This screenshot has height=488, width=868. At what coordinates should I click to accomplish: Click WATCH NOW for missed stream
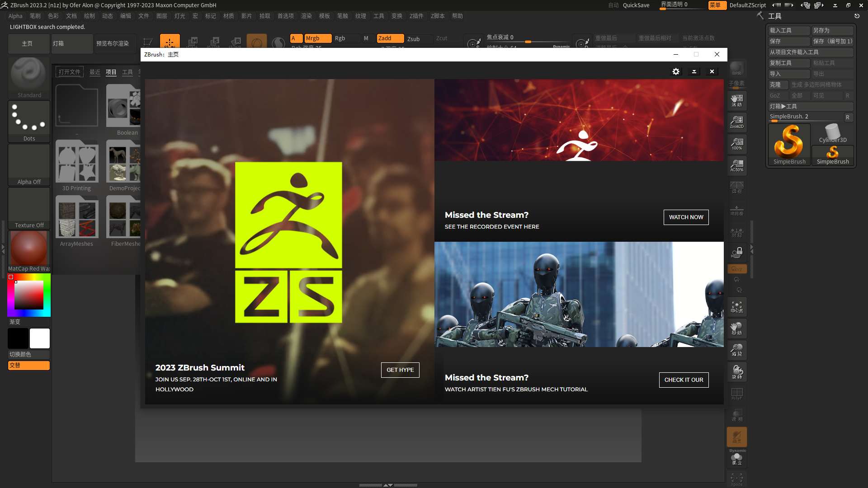click(x=685, y=217)
